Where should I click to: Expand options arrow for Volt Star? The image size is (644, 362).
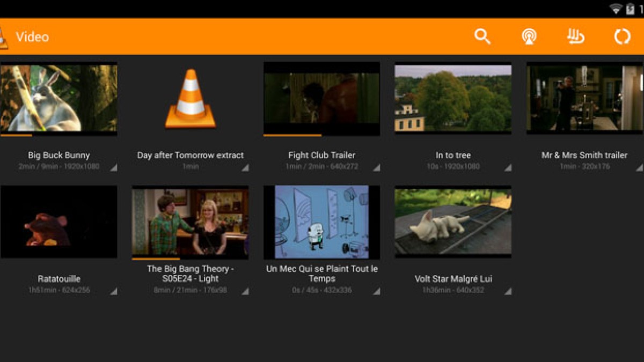(508, 291)
